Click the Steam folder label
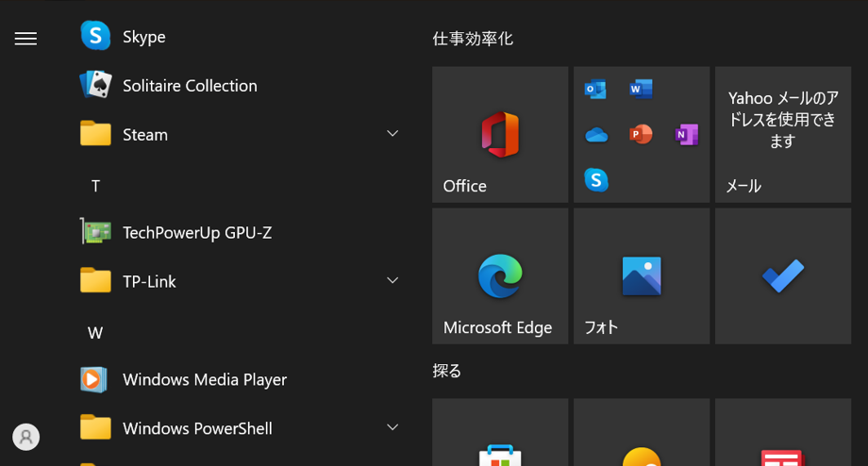 (x=145, y=135)
